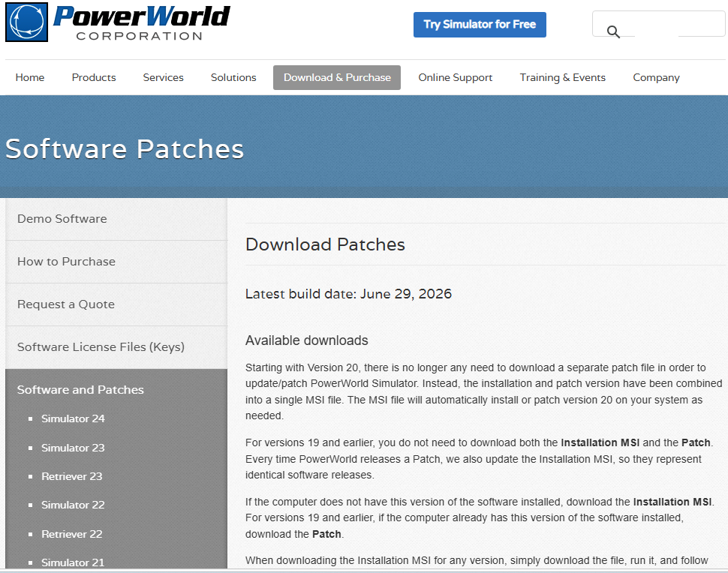This screenshot has height=573, width=728.
Task: Go to Demo Software in sidebar
Action: pos(116,219)
